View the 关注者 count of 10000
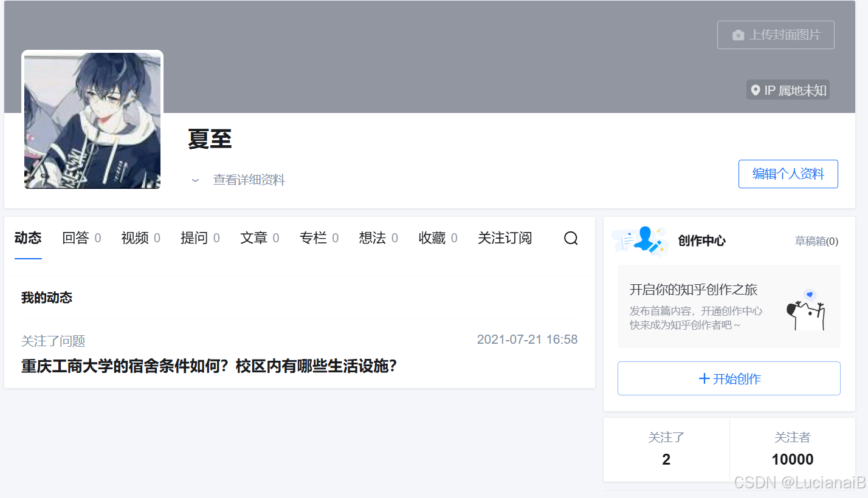The width and height of the screenshot is (868, 498). (x=793, y=449)
